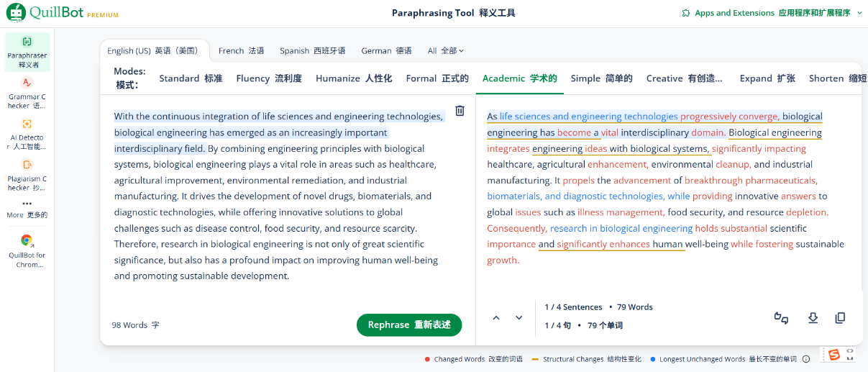Click the legend info icon
Screen dimensions: 868x372
coord(806,359)
